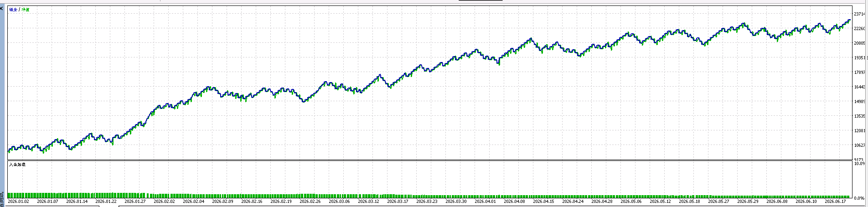The width and height of the screenshot is (868, 207).
Task: Close the tester panel with the X
Action: 1,8
